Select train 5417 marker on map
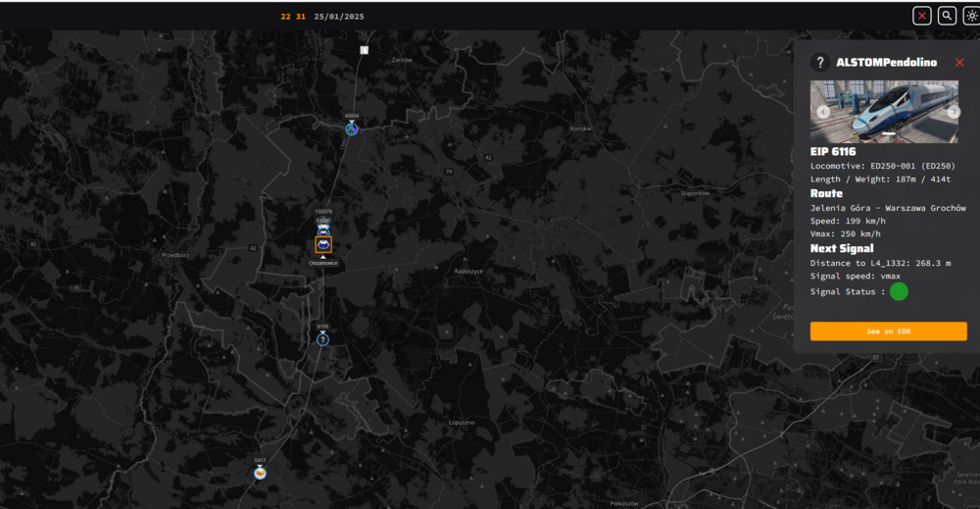The height and width of the screenshot is (509, 980). [x=260, y=473]
